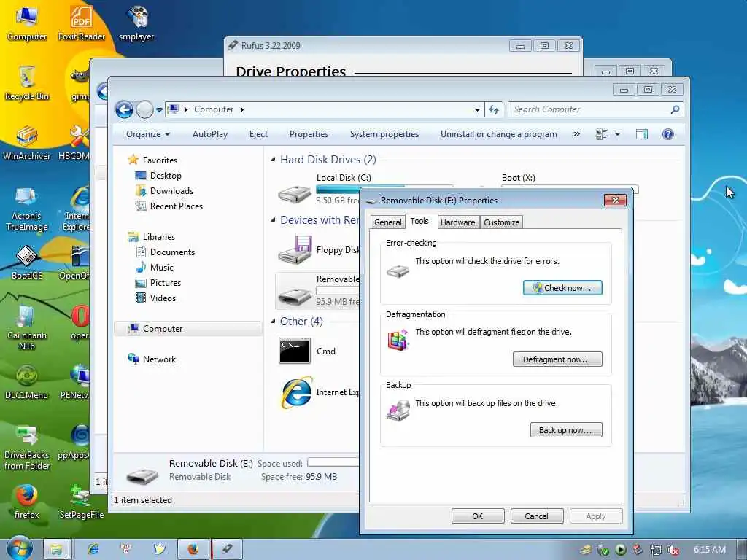Image resolution: width=747 pixels, height=560 pixels.
Task: Click the muted volume tray icon
Action: [x=673, y=550]
